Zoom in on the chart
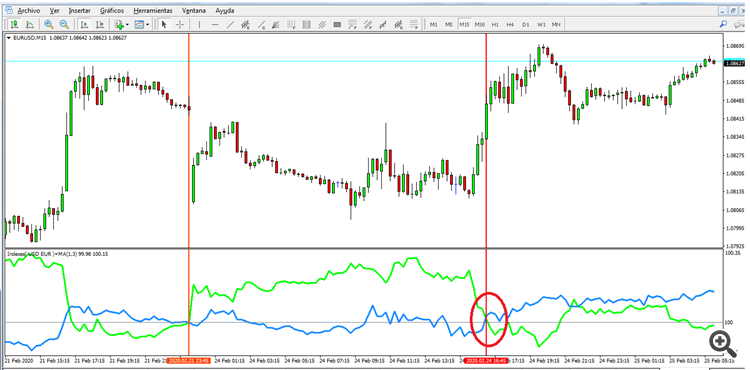Image resolution: width=750 pixels, height=370 pixels. 49,24
